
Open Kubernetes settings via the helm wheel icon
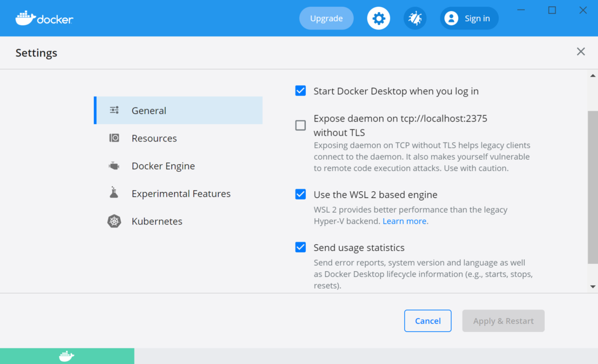114,221
